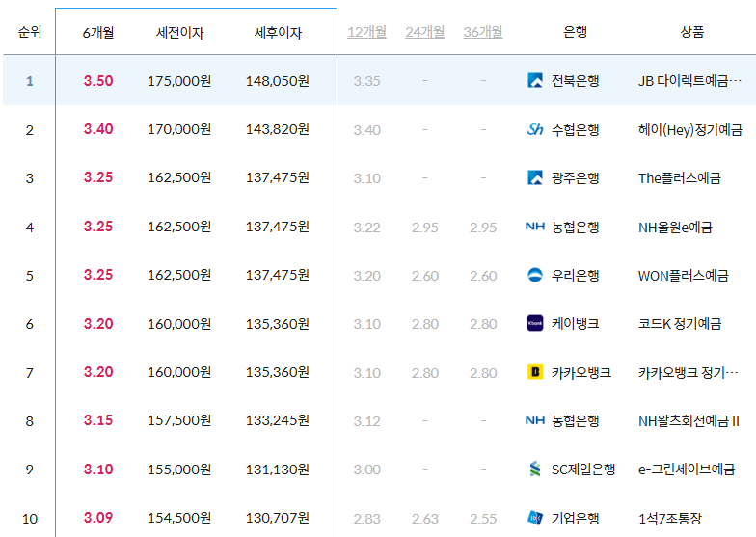
Task: Switch to the 24개월 term tab
Action: [x=424, y=32]
